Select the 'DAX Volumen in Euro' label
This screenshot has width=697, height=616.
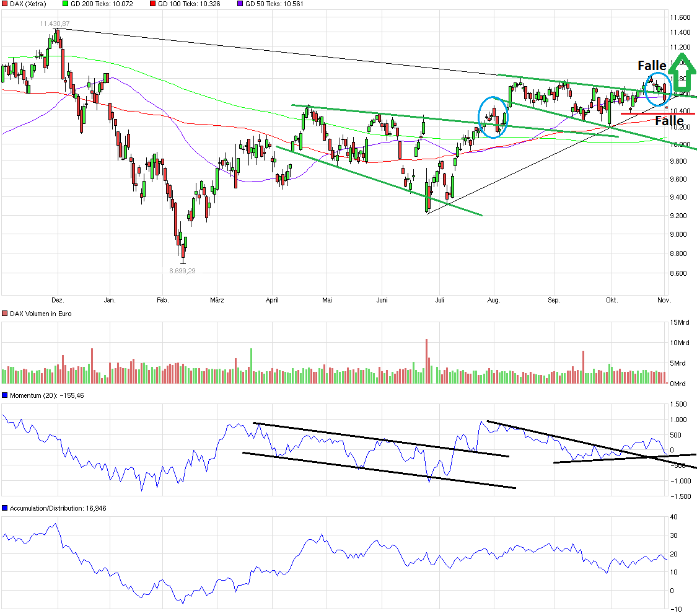(x=40, y=314)
